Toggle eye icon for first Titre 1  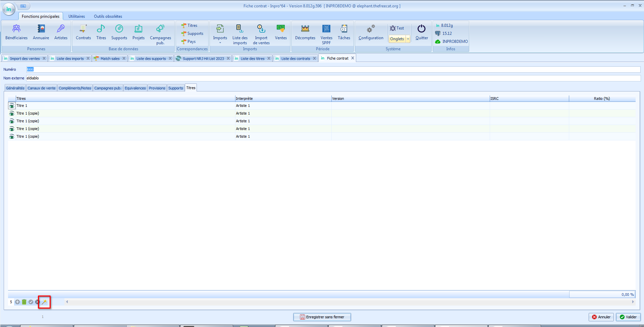[12, 106]
